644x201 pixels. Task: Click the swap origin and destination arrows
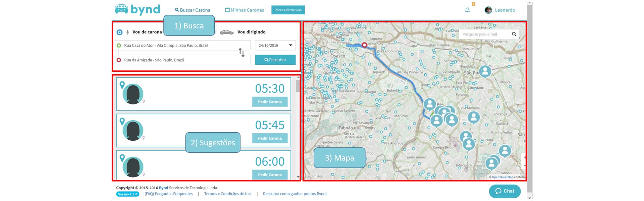[241, 52]
